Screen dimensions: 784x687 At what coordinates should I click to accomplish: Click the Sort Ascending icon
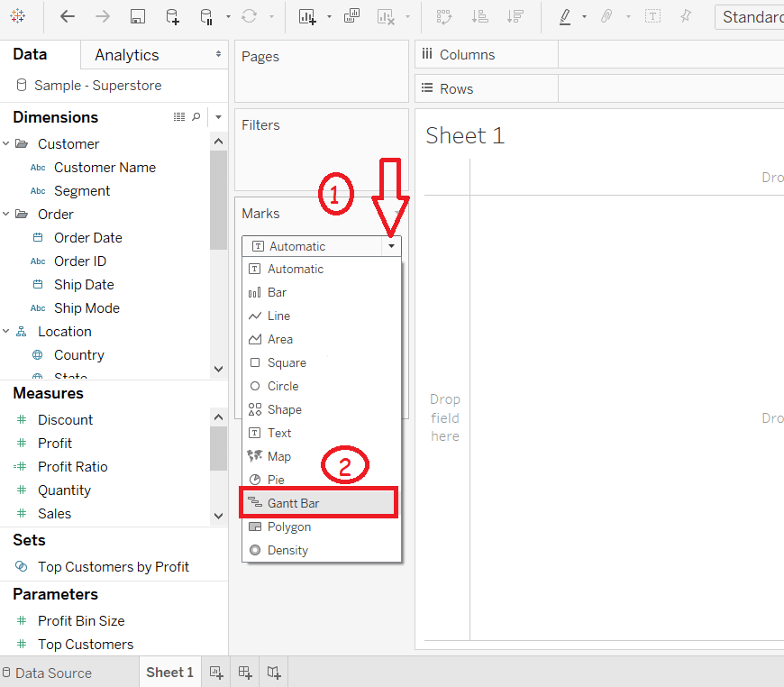click(x=480, y=16)
